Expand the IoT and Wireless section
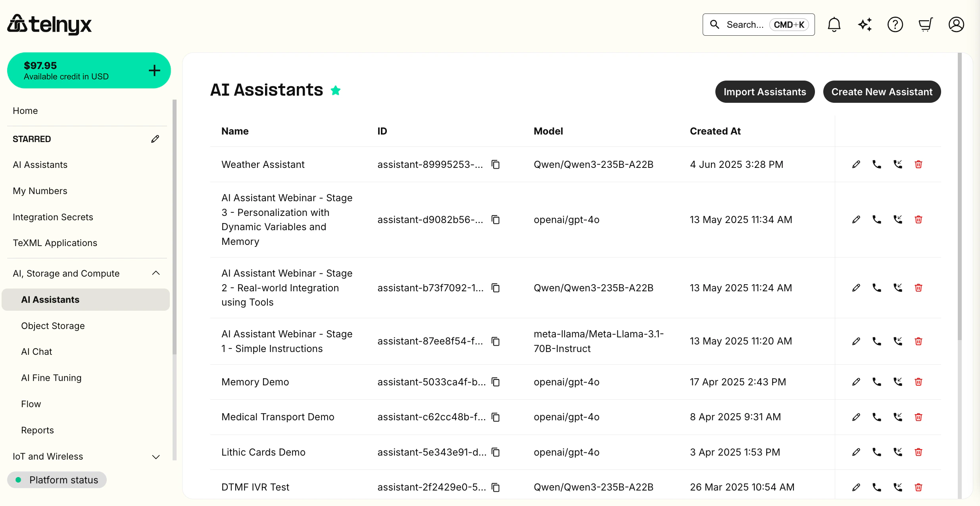 click(155, 457)
